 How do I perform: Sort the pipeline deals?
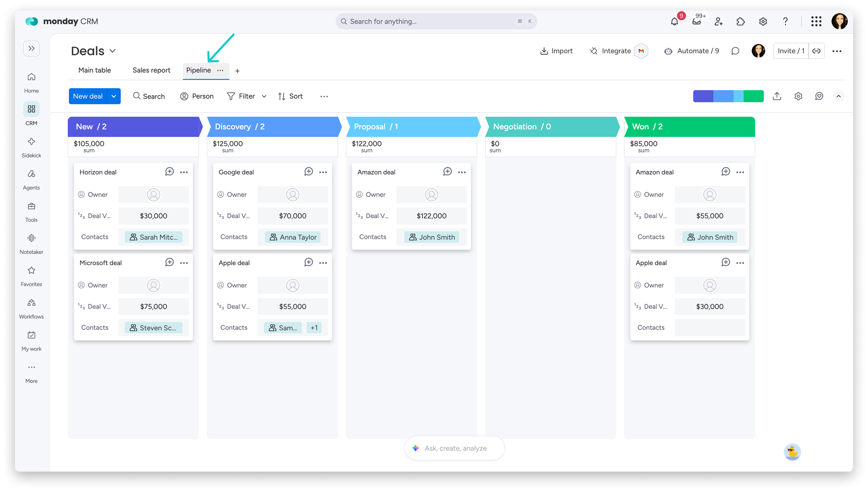point(290,96)
